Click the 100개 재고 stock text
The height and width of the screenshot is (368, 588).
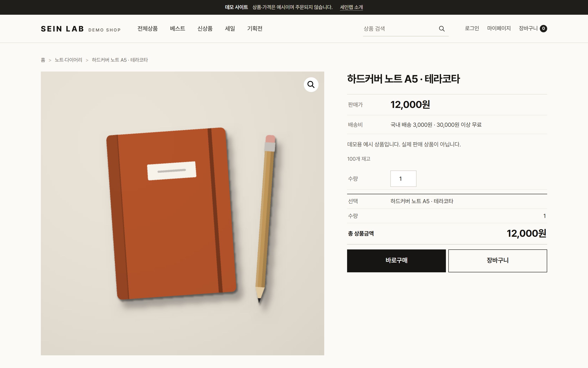pos(359,159)
